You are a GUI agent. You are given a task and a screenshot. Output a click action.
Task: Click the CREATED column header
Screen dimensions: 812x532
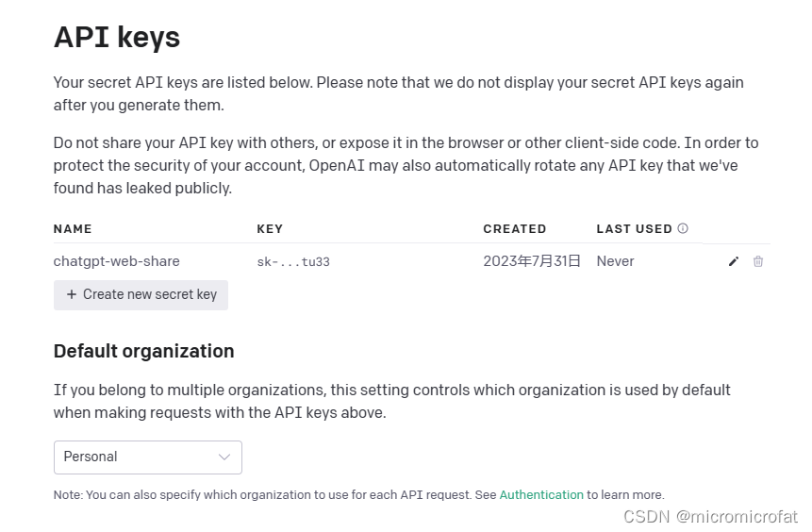click(515, 229)
